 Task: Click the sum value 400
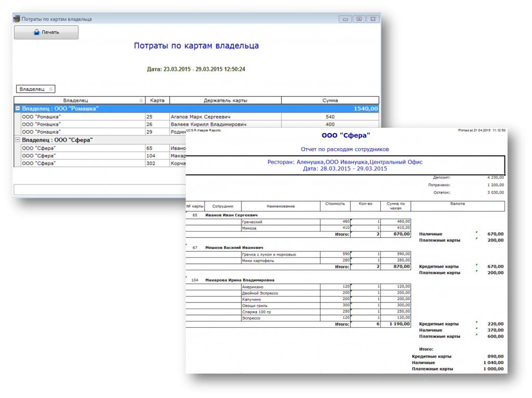click(x=330, y=124)
